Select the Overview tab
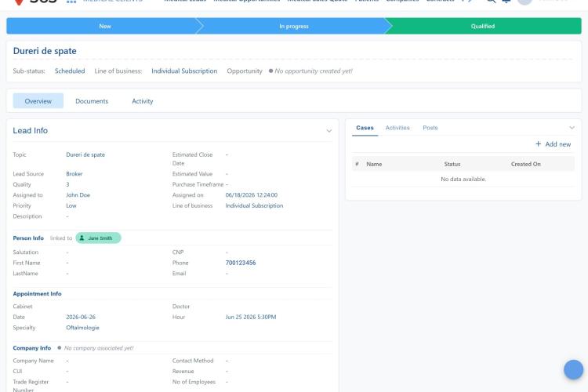This screenshot has width=588, height=392. pyautogui.click(x=38, y=101)
